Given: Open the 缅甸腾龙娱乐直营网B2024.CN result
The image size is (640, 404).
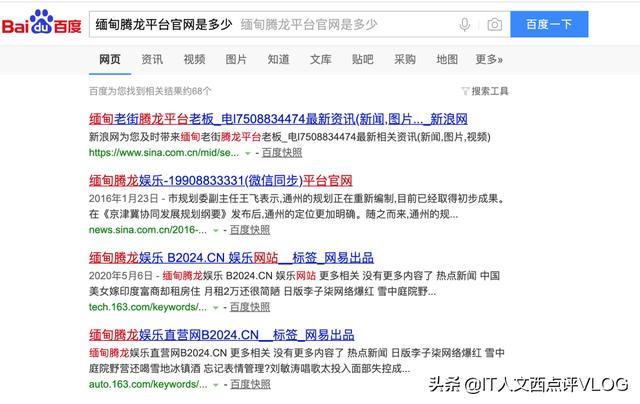Looking at the screenshot, I should [x=222, y=335].
